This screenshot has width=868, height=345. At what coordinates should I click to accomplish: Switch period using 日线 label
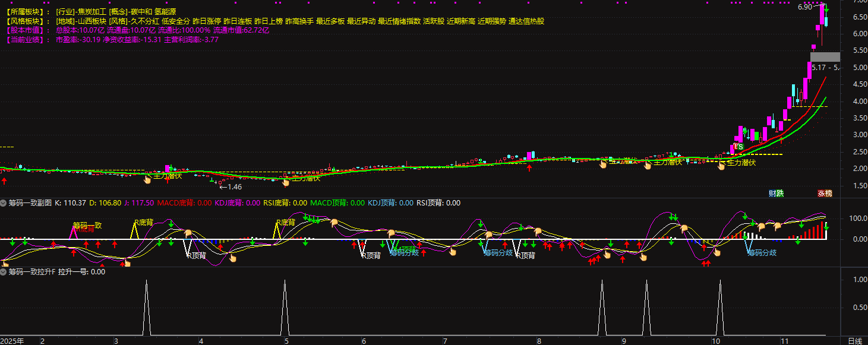coord(855,341)
